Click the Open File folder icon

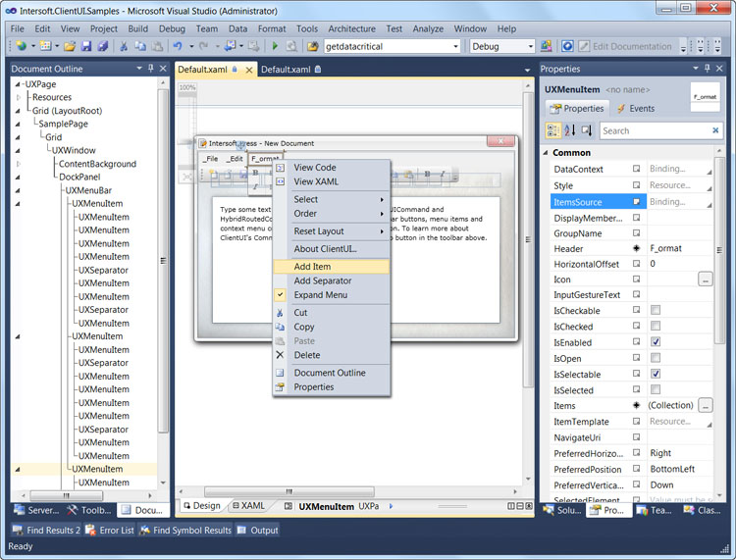tap(70, 46)
